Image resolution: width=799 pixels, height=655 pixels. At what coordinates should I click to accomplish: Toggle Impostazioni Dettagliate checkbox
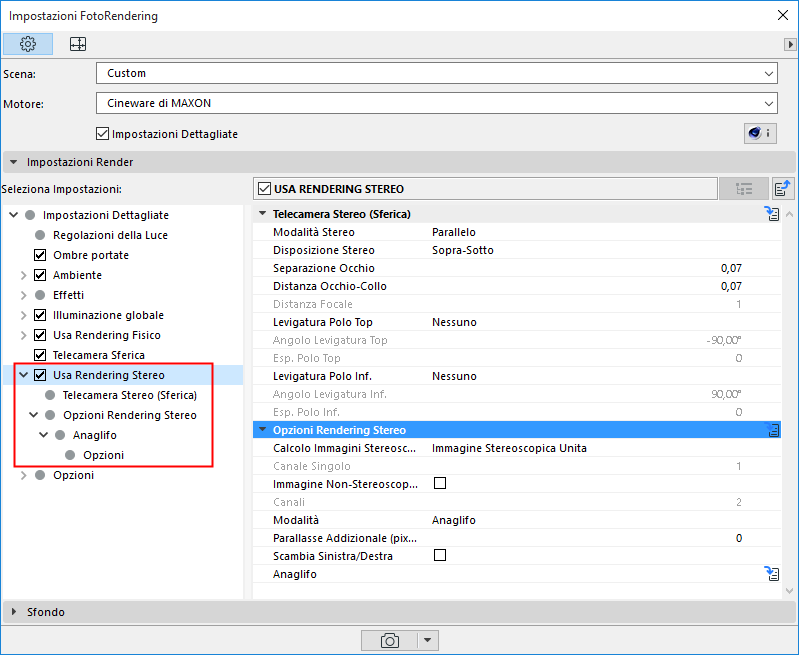(102, 134)
